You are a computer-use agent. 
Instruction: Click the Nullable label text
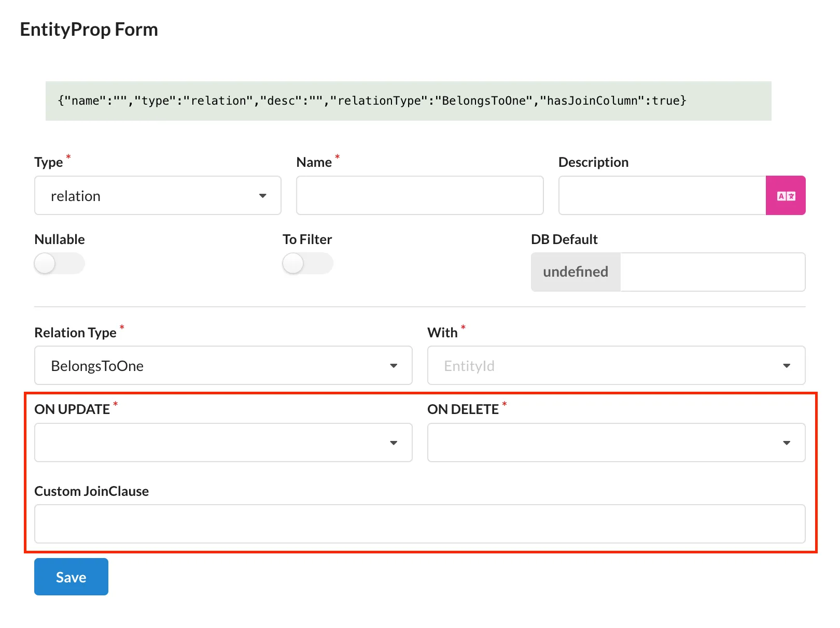tap(60, 239)
